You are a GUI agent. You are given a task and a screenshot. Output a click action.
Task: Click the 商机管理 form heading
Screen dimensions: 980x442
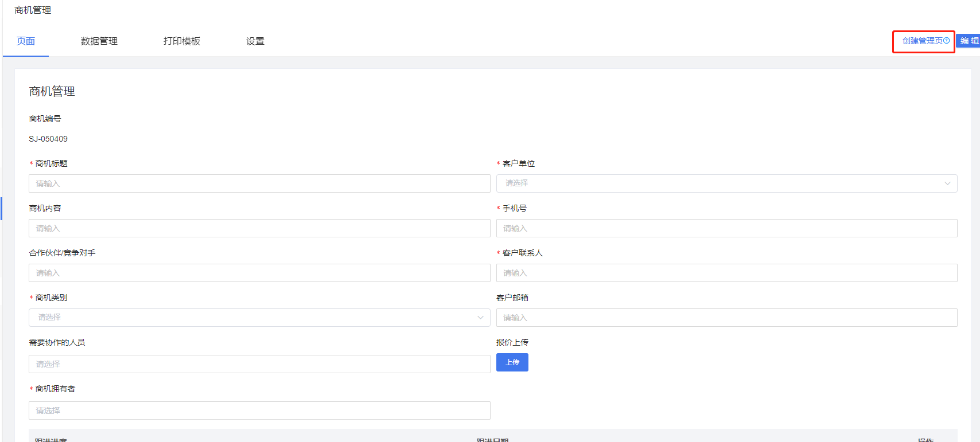tap(52, 92)
